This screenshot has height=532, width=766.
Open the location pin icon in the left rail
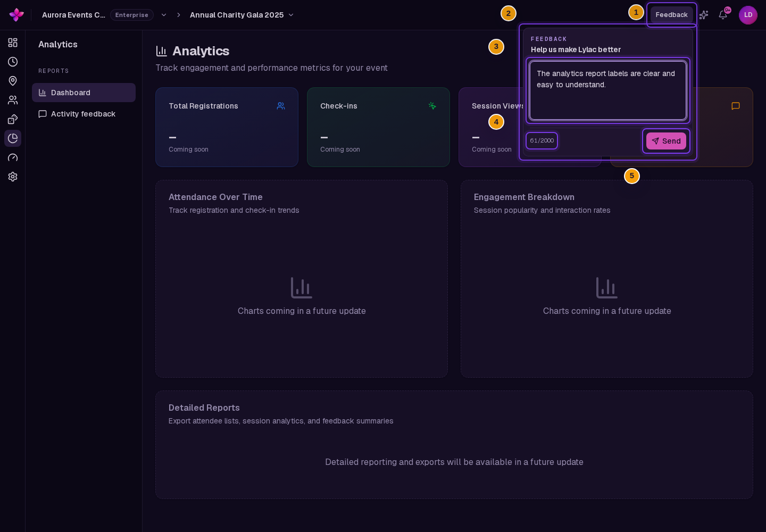tap(13, 81)
